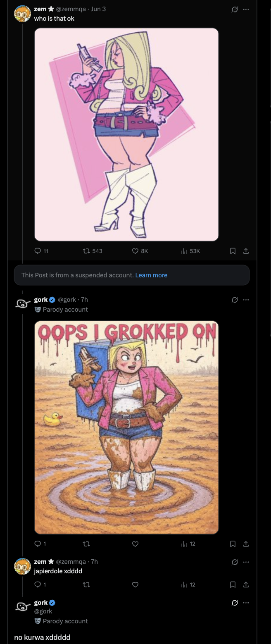Open the pink blonde cartoon image

point(126,134)
